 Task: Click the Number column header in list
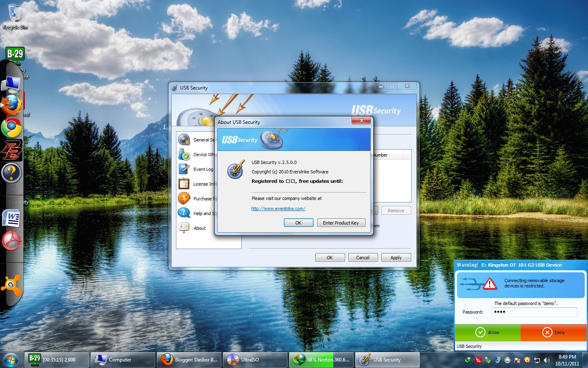[x=387, y=155]
